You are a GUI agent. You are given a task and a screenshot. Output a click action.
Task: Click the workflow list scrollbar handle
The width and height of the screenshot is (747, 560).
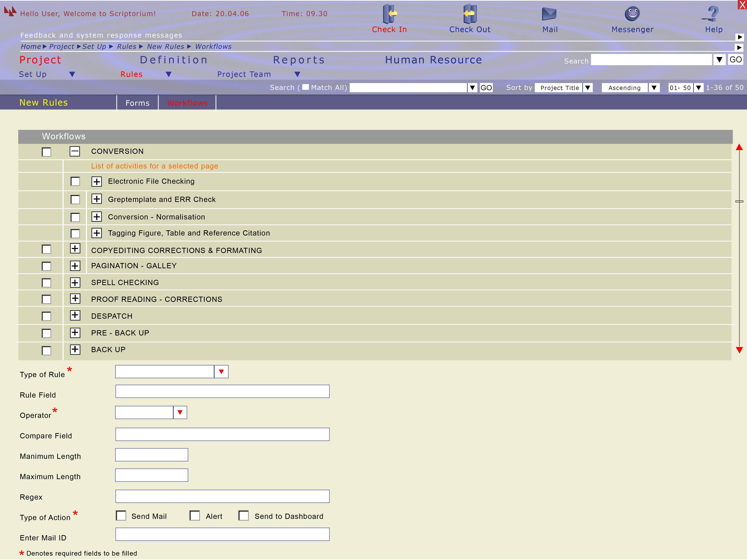click(x=739, y=201)
